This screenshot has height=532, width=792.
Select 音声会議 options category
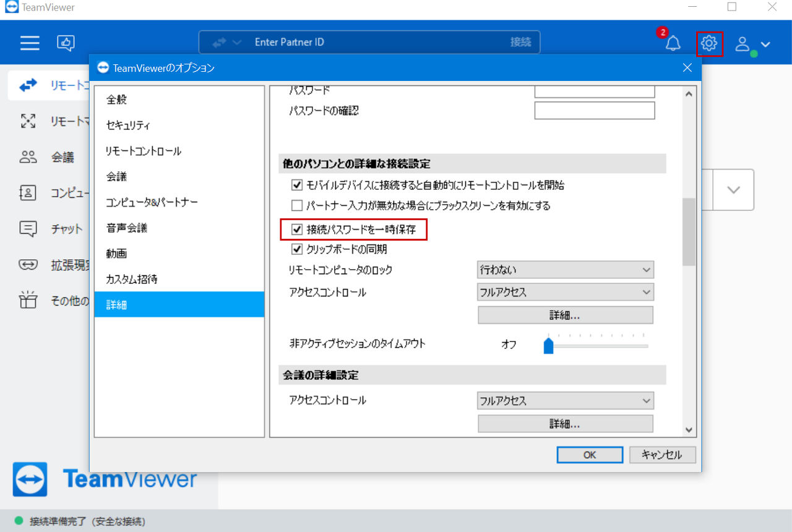(179, 228)
